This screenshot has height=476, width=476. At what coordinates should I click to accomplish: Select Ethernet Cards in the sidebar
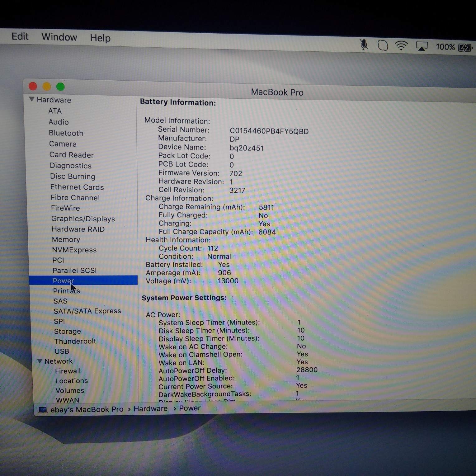pos(77,187)
